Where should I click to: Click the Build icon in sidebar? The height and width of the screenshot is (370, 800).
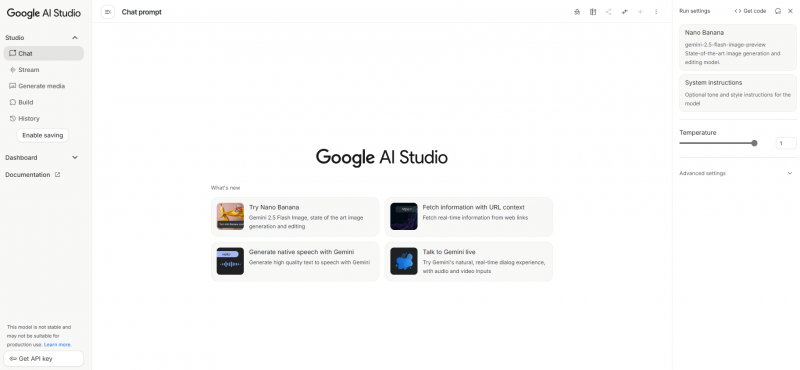[13, 102]
